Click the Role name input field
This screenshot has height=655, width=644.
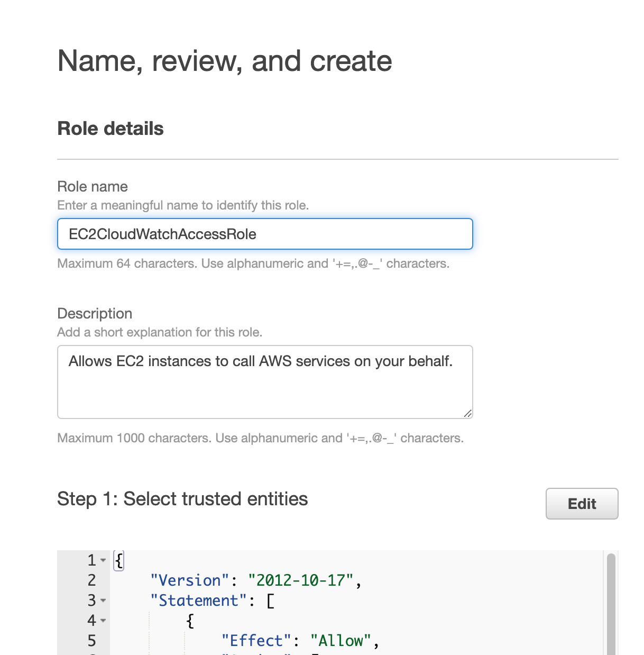264,234
